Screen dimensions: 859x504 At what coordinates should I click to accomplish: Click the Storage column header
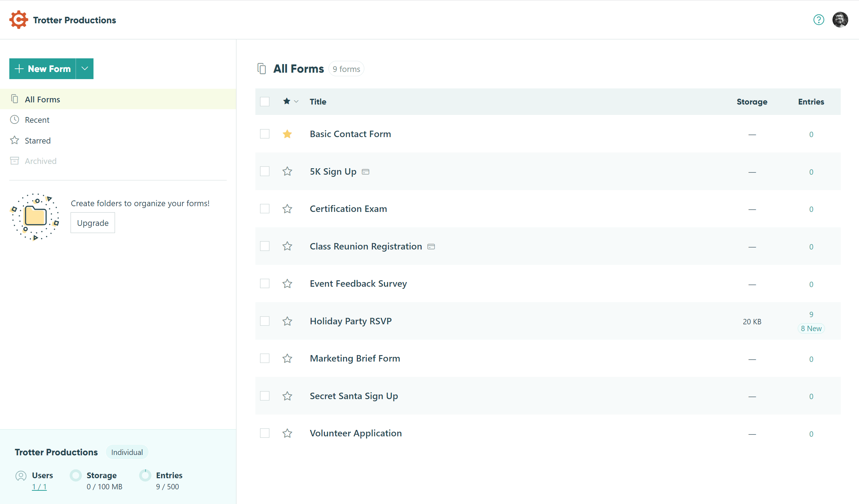[752, 101]
